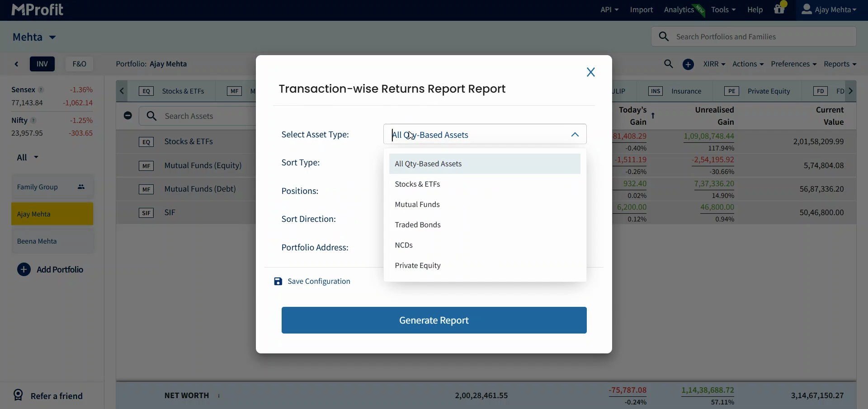Close the Transaction-wise Returns Report dialog
868x409 pixels.
point(590,72)
